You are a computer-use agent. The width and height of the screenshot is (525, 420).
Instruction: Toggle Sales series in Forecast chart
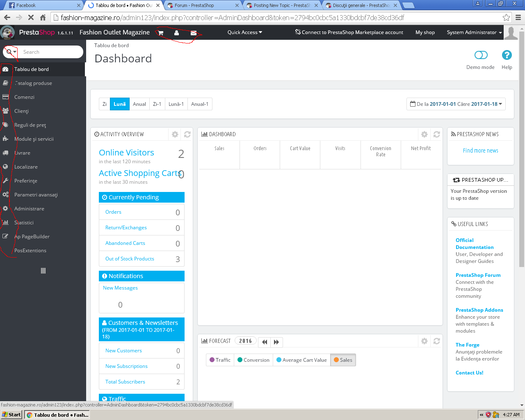[x=343, y=360]
